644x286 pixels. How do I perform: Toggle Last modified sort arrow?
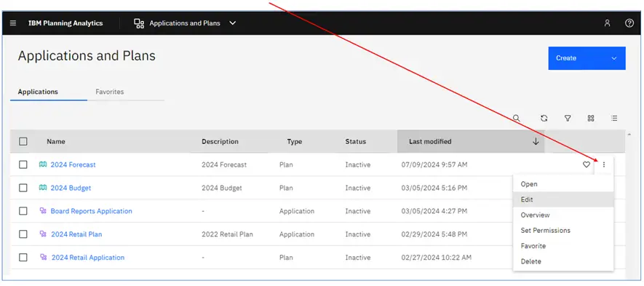536,141
